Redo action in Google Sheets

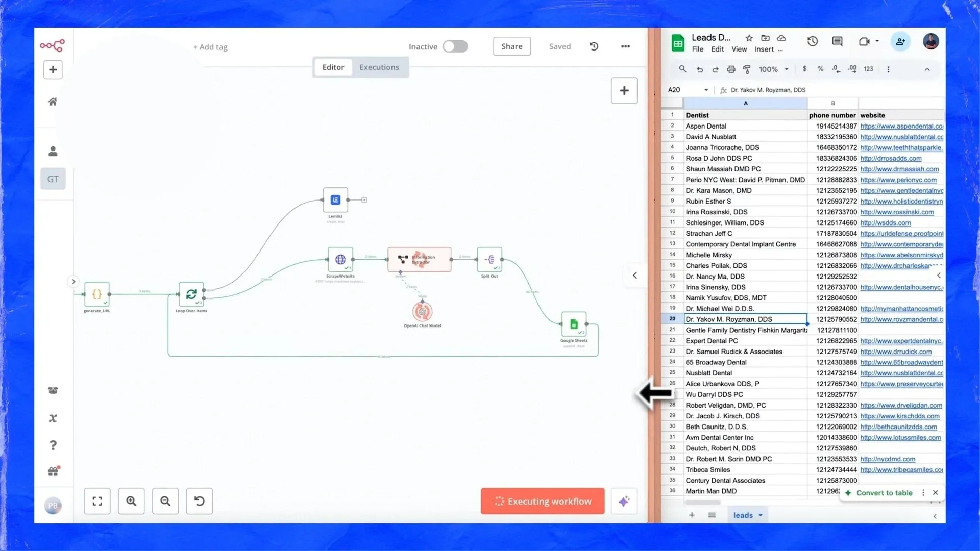point(715,69)
